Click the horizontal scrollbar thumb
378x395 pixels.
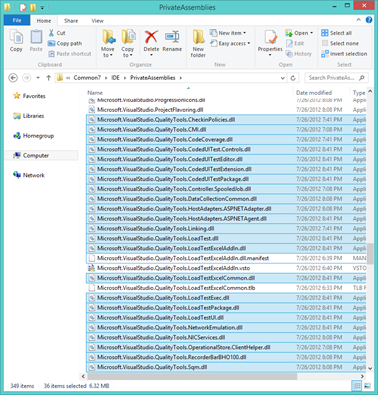point(192,376)
